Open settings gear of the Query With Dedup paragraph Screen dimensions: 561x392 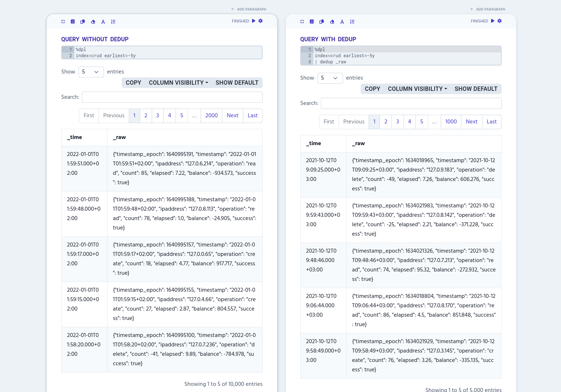pos(499,21)
